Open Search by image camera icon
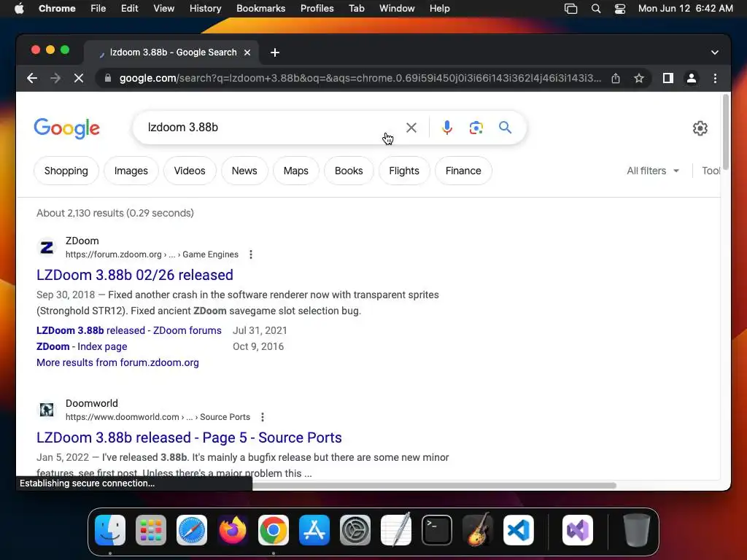This screenshot has width=747, height=560. (476, 128)
